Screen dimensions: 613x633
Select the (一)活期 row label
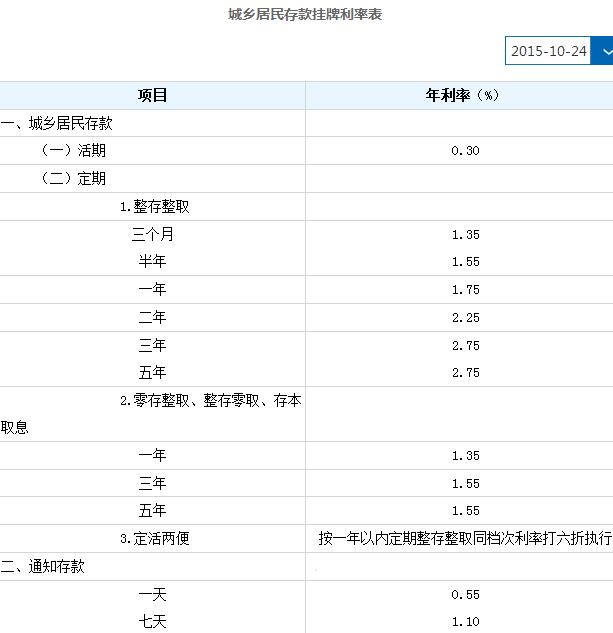click(x=74, y=151)
